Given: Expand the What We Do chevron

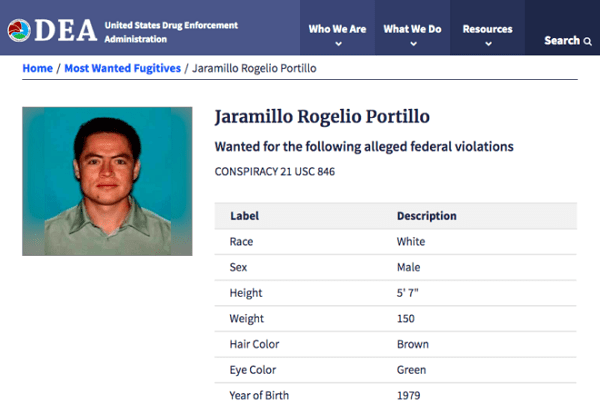Looking at the screenshot, I should point(413,44).
